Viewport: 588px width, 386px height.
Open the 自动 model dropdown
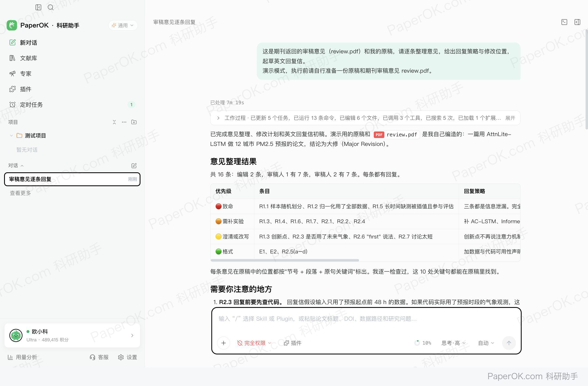pyautogui.click(x=486, y=343)
